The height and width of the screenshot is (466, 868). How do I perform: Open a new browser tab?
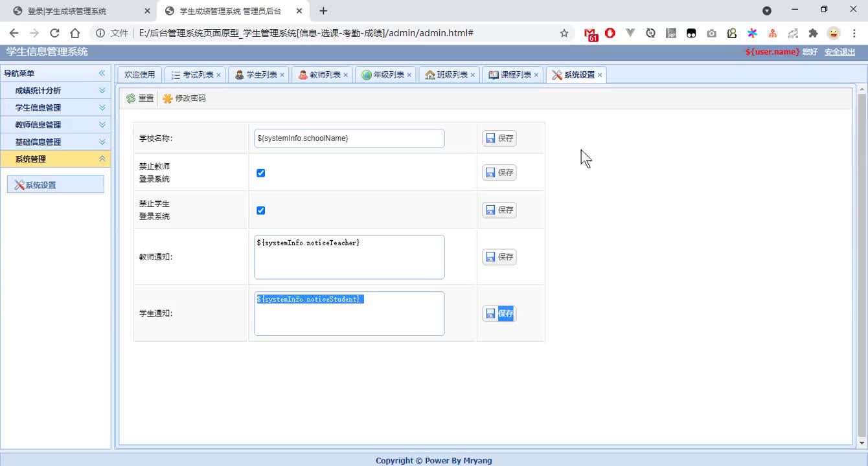[x=323, y=11]
